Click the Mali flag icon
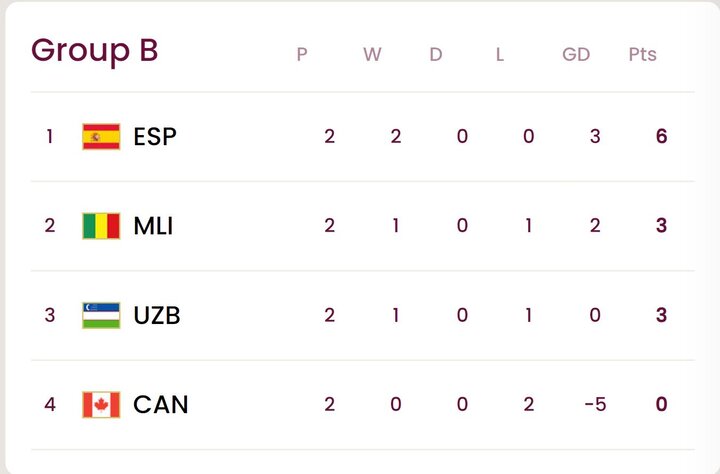 [x=101, y=226]
